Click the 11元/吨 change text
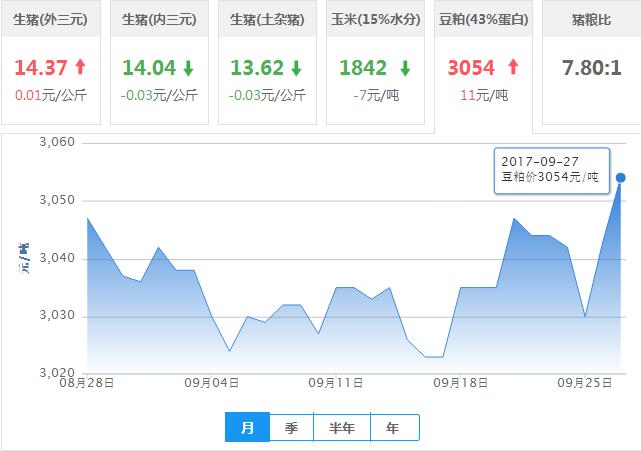 (x=484, y=95)
